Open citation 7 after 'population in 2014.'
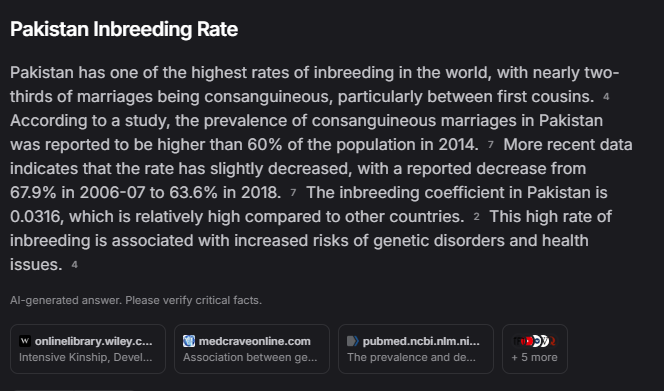This screenshot has height=391, width=664. pos(490,145)
